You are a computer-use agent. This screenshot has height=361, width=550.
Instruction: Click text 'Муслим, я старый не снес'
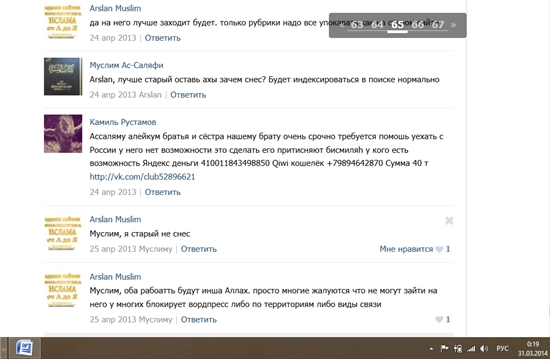tap(140, 234)
